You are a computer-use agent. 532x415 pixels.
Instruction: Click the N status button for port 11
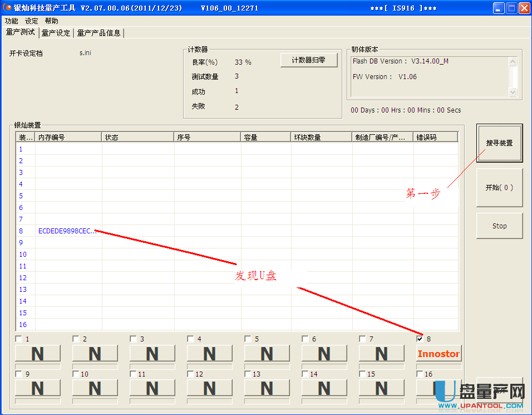click(x=152, y=388)
